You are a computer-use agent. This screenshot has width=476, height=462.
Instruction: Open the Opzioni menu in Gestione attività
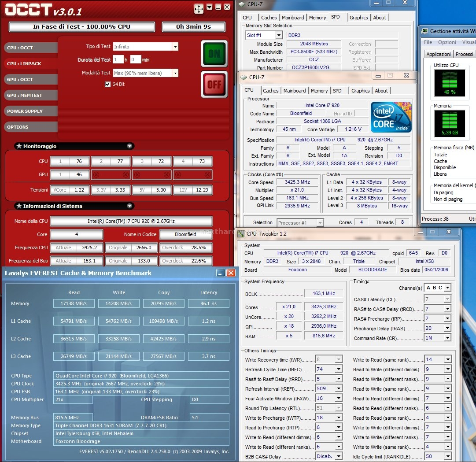click(447, 42)
